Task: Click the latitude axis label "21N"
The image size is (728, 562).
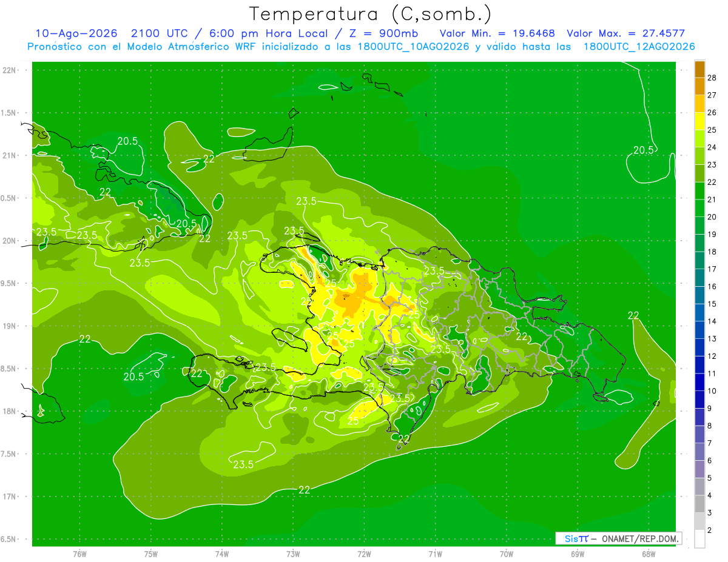Action: point(10,155)
